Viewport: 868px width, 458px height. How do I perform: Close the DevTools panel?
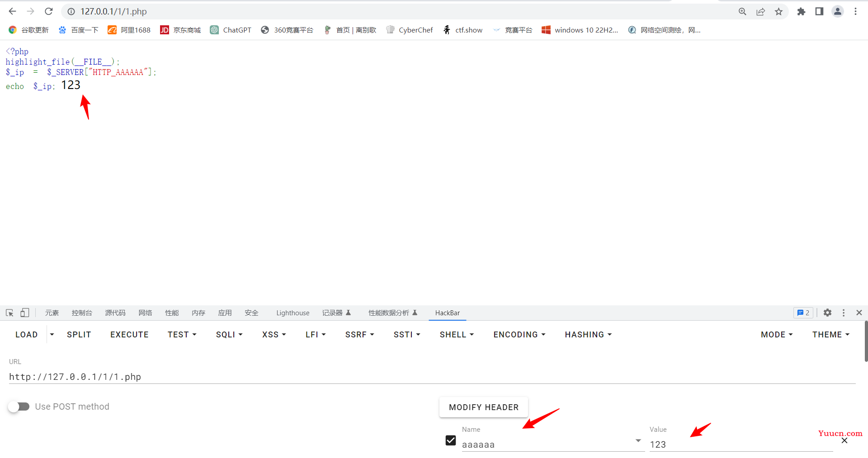(x=859, y=313)
